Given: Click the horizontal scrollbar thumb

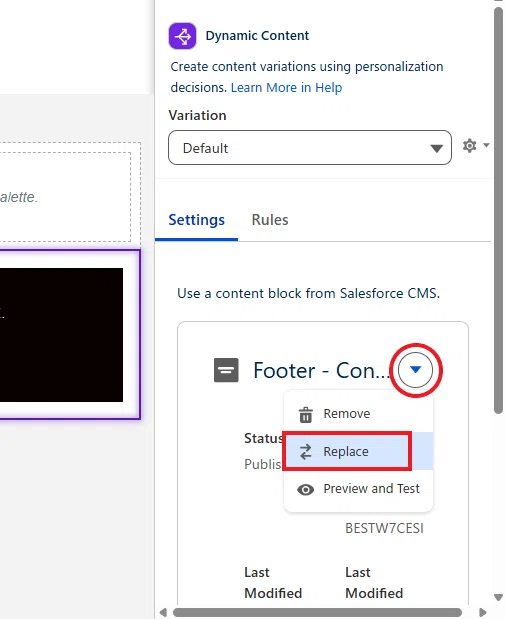Looking at the screenshot, I should 317,612.
